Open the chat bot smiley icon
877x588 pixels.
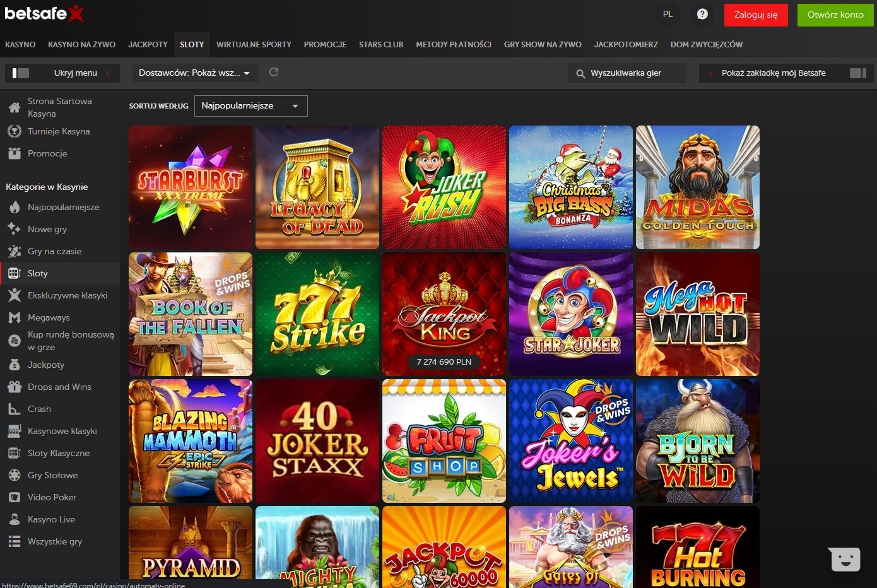[x=844, y=559]
